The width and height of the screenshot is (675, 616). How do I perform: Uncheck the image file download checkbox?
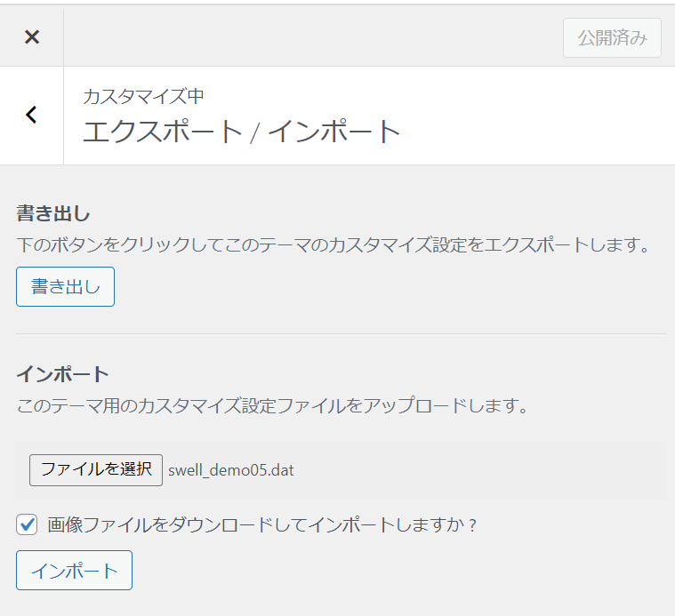coord(27,524)
